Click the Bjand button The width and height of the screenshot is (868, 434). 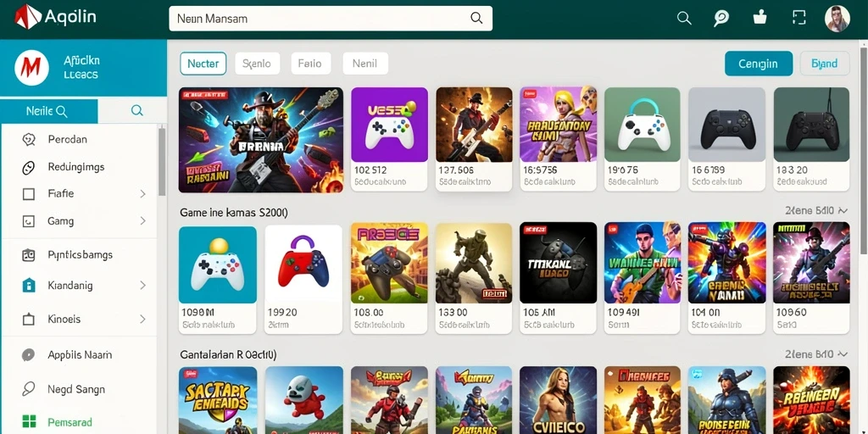pyautogui.click(x=825, y=64)
